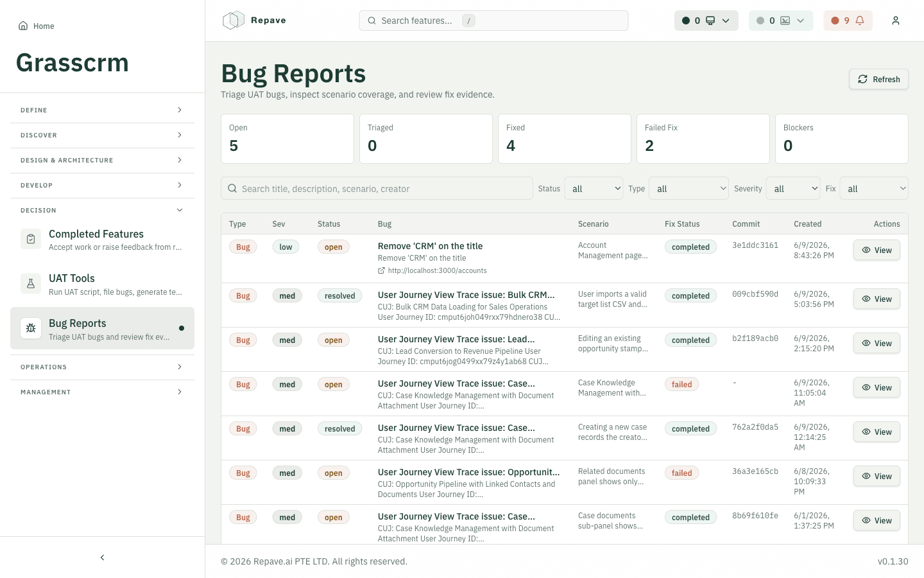Open the notifications bell showing 9

tap(848, 21)
